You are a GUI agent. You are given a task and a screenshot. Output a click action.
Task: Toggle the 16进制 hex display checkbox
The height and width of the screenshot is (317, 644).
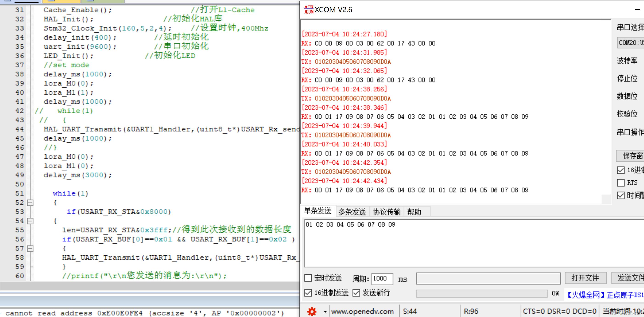(621, 170)
